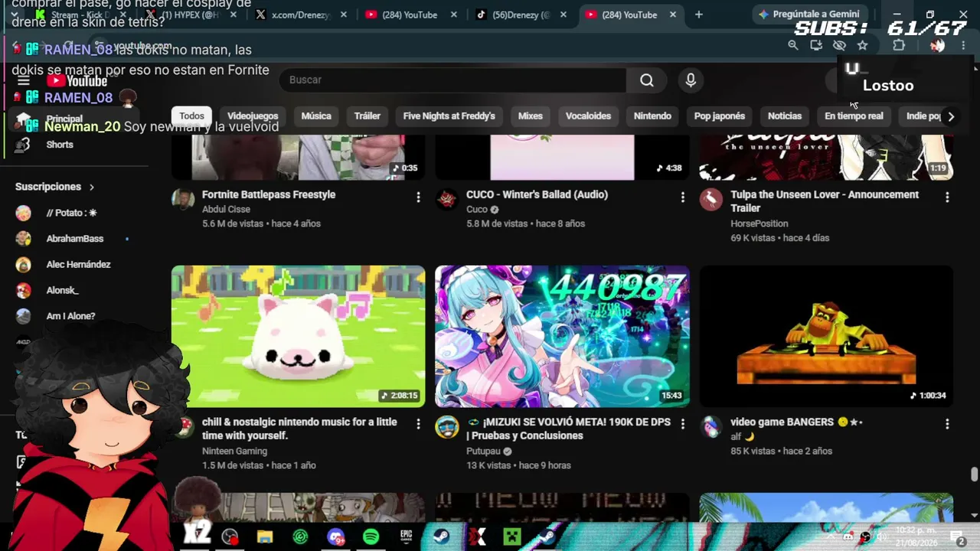Filter videos by Noticias chip
The width and height of the screenshot is (980, 551).
click(x=785, y=116)
